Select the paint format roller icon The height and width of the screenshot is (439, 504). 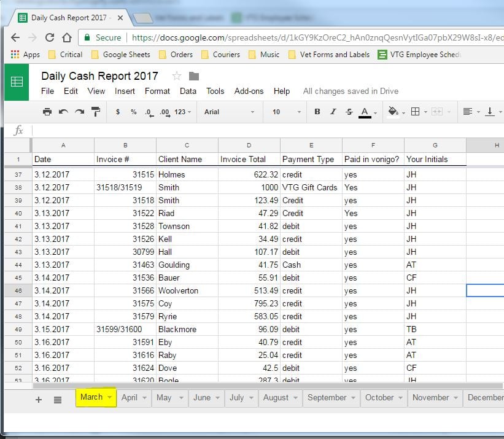pos(96,112)
